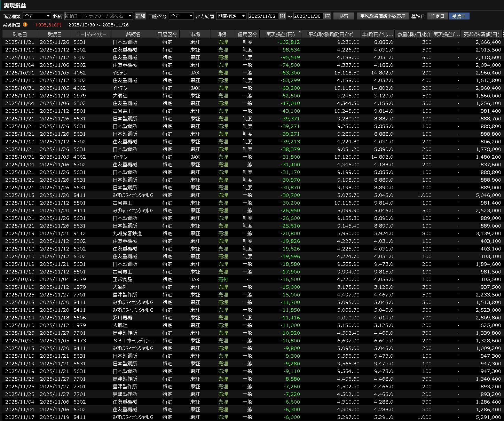Click the 売付 transaction cell
This screenshot has width=504, height=421.
point(223,279)
